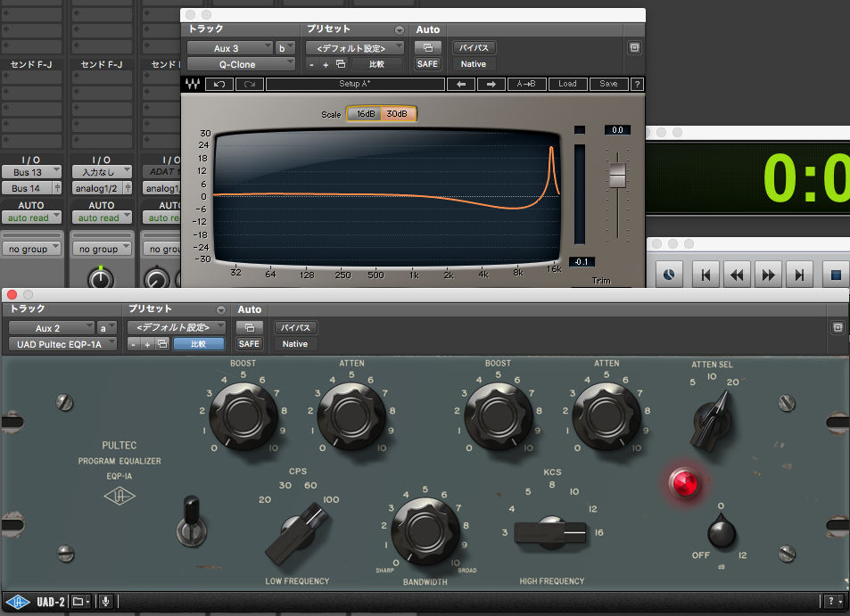This screenshot has height=616, width=850.
Task: Switch Q-Clone scale to 30dB
Action: [x=398, y=114]
